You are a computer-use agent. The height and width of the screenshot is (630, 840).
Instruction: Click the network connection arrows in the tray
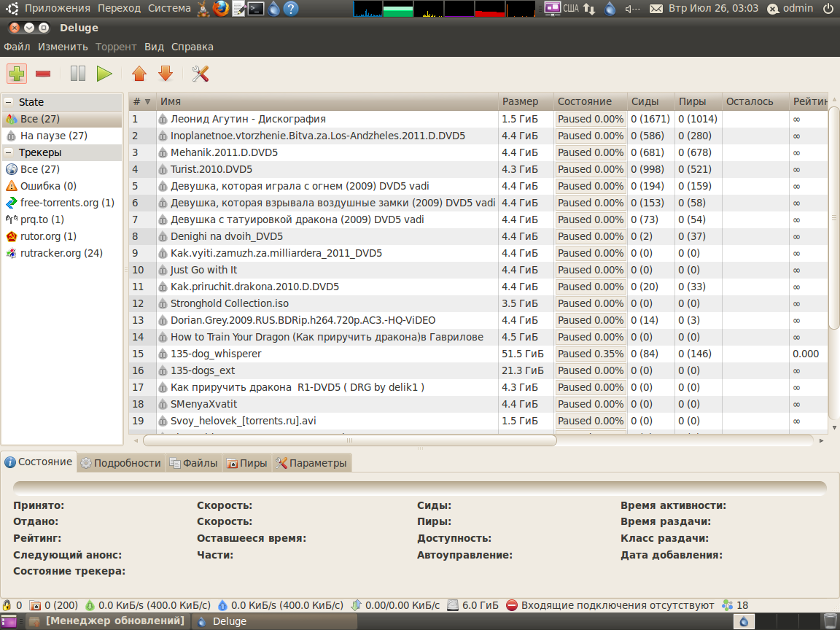point(589,8)
